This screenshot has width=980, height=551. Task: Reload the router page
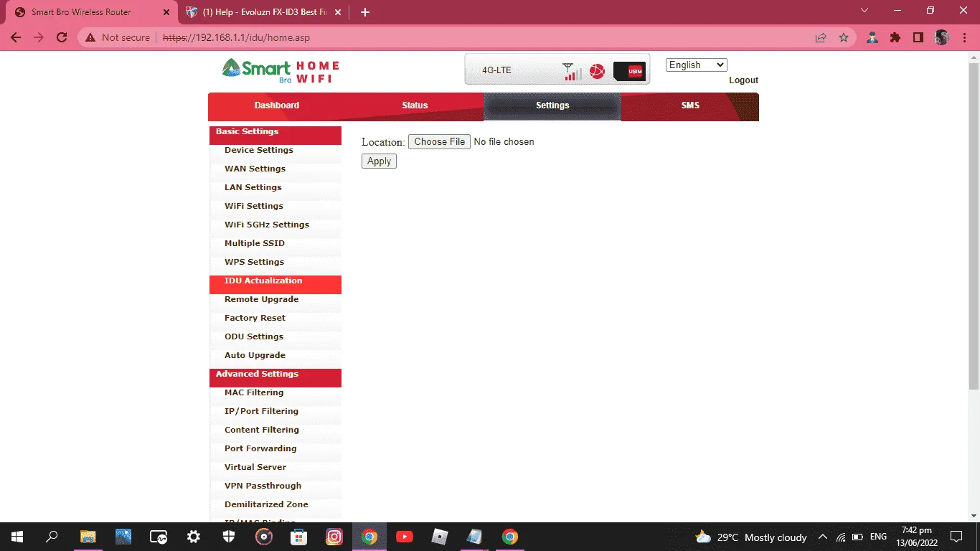62,37
